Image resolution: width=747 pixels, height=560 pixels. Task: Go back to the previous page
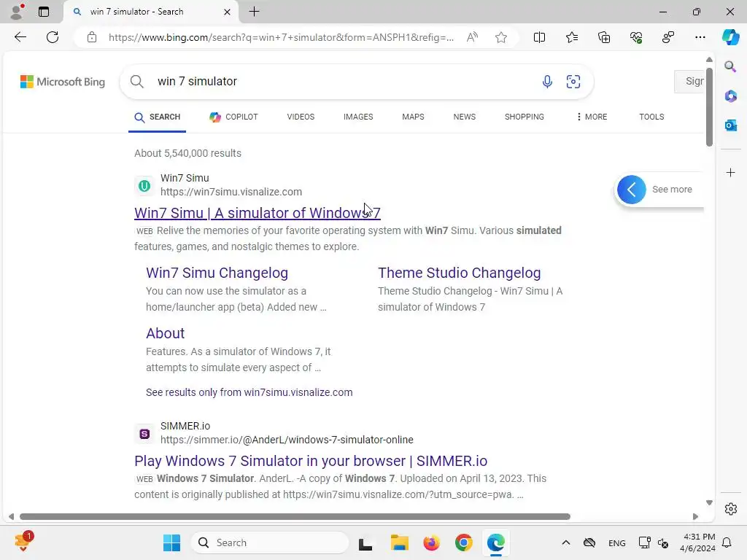pos(20,37)
